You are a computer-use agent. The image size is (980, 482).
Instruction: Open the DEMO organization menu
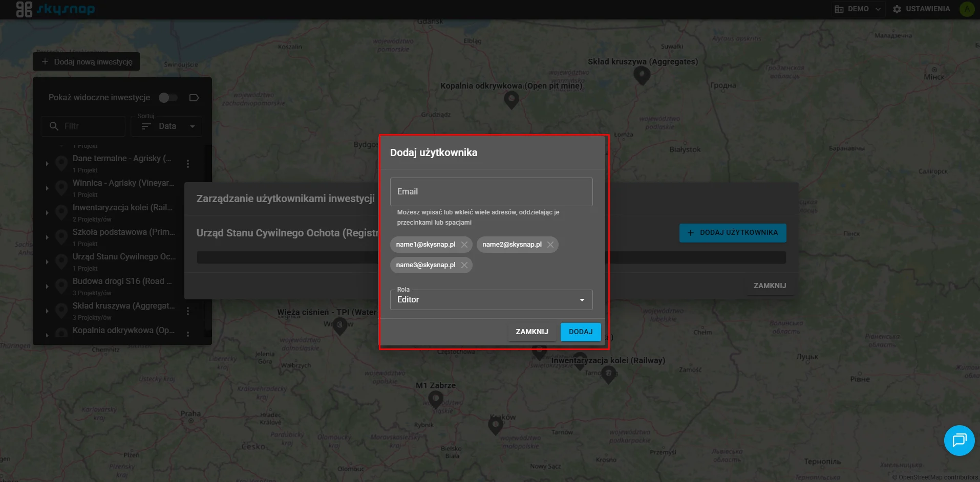pos(858,9)
